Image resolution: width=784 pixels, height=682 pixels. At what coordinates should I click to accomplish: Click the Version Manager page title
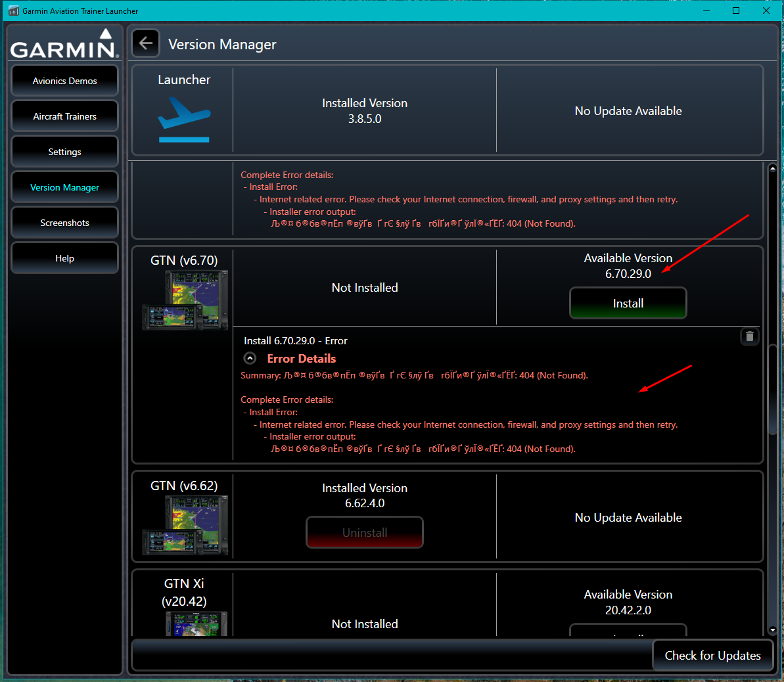[x=222, y=45]
